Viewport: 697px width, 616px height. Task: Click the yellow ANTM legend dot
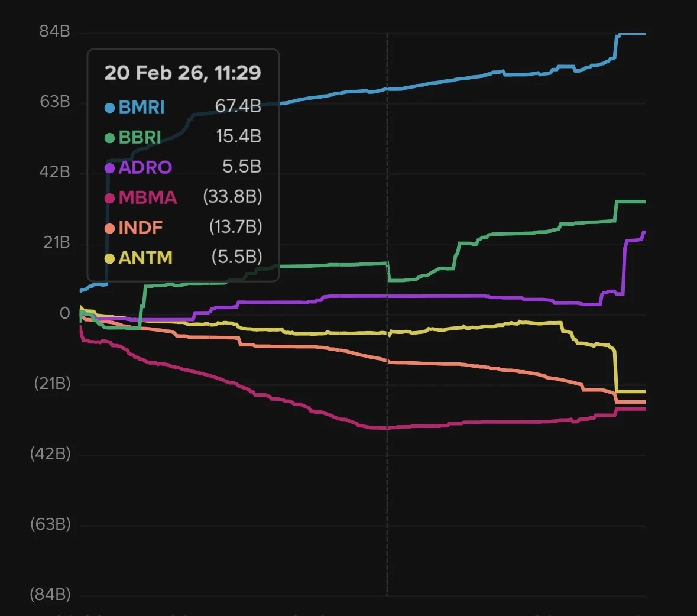pyautogui.click(x=109, y=258)
